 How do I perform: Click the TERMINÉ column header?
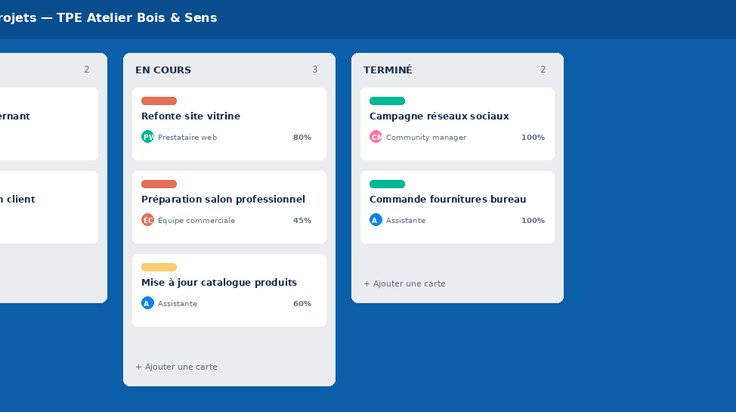(x=388, y=70)
